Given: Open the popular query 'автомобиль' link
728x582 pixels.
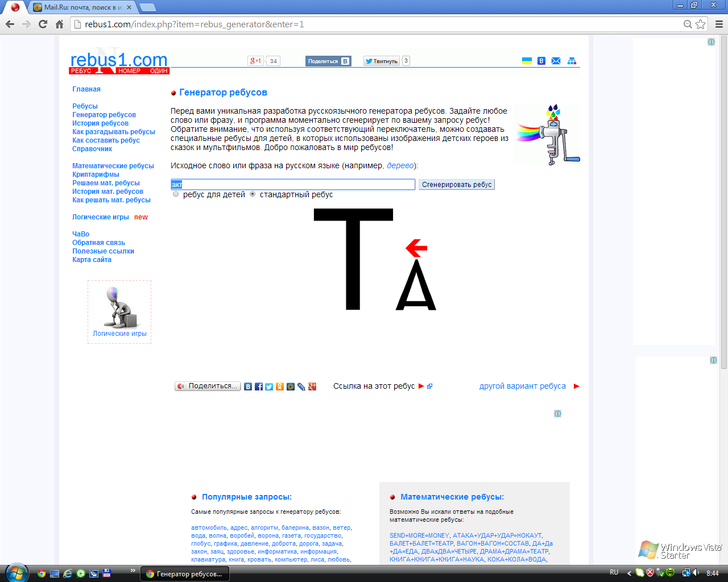Looking at the screenshot, I should point(209,527).
